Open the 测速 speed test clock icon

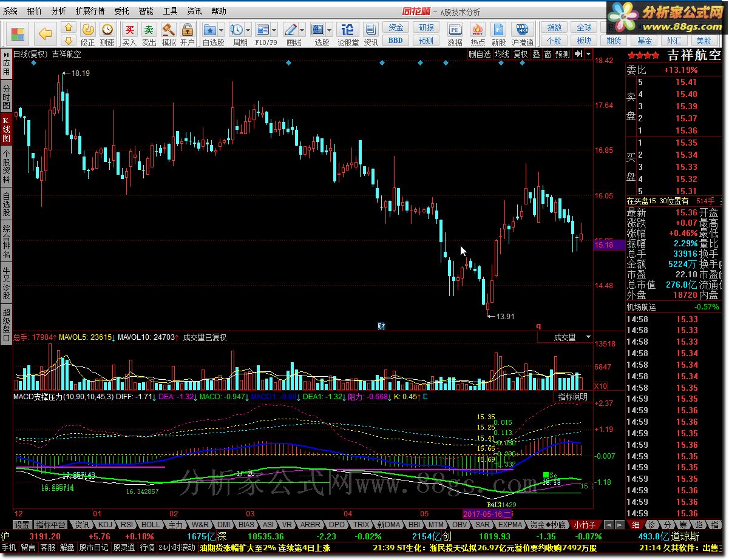click(107, 35)
